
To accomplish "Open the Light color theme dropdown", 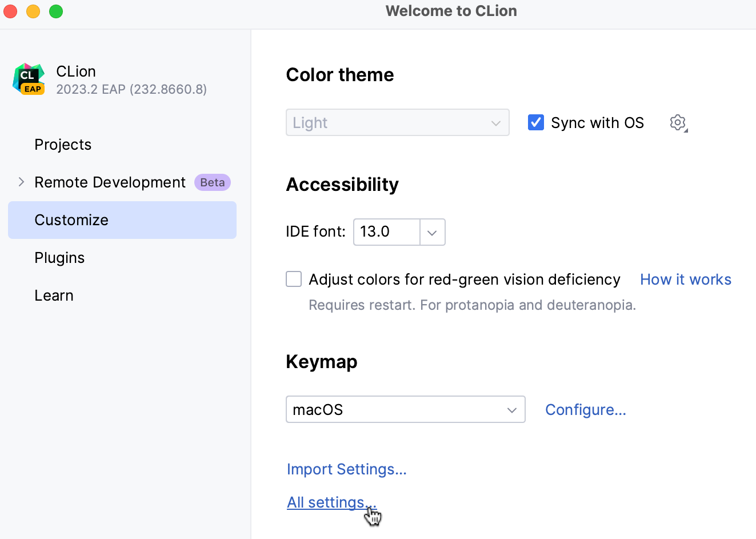I will point(398,122).
